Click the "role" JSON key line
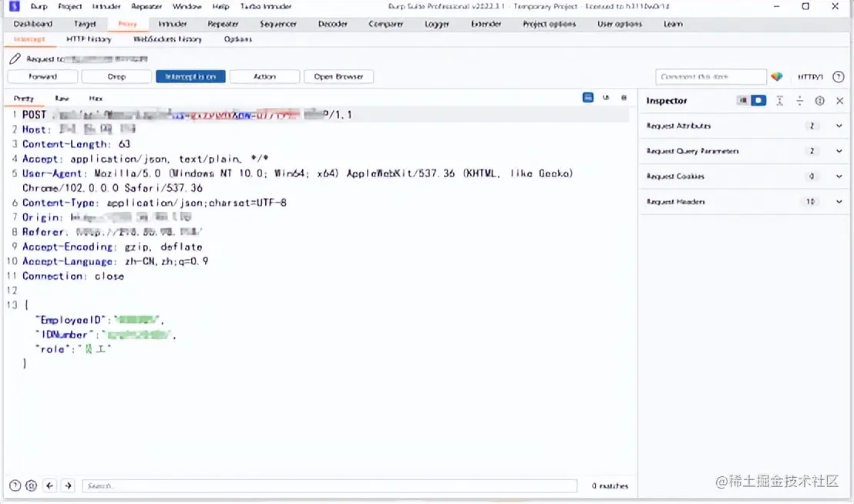Screen dimensions: 854x504 tap(73, 349)
